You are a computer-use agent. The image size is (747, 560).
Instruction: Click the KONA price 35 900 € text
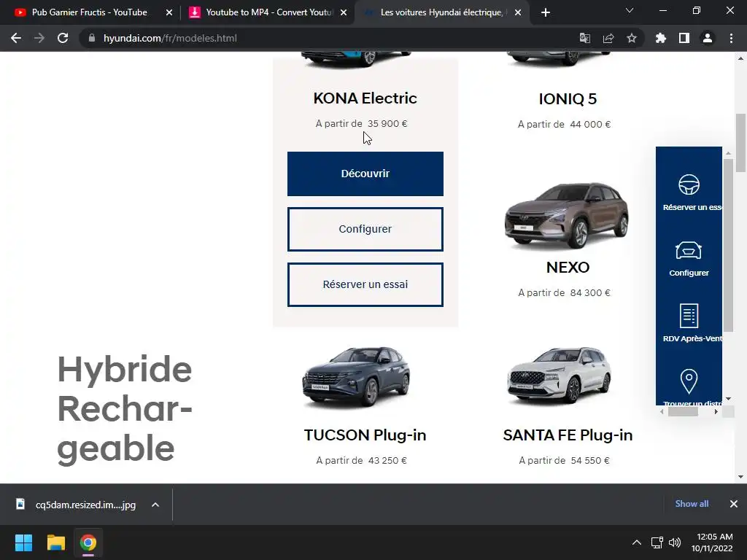387,124
